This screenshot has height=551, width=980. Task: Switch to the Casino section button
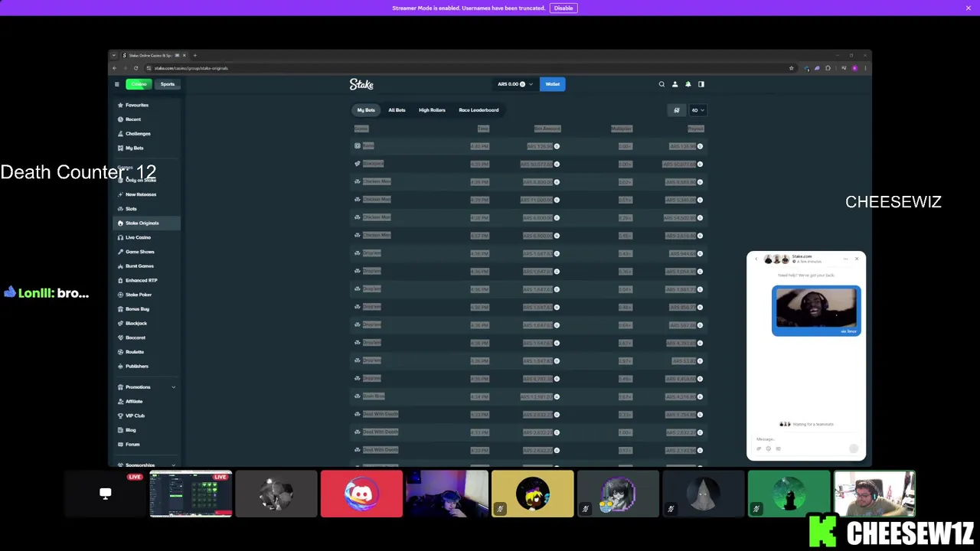point(139,84)
